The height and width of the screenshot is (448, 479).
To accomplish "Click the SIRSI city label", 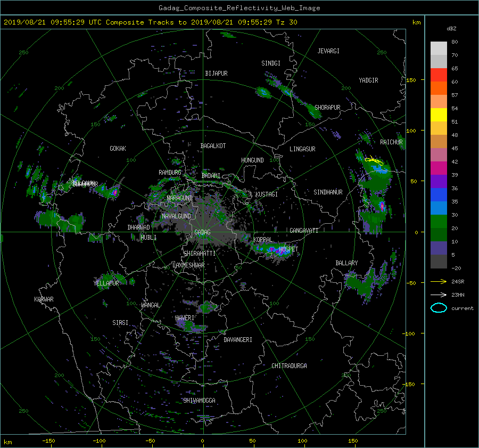I will point(120,323).
